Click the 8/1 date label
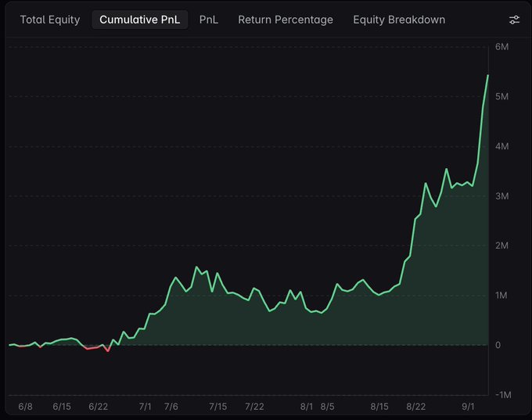Viewport: 532px width, 420px height. tap(307, 407)
